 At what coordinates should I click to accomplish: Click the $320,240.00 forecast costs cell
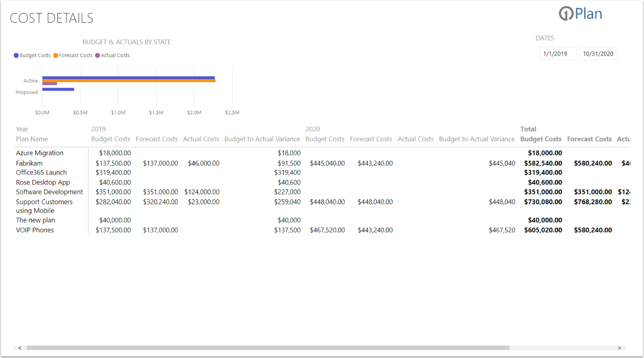(161, 202)
